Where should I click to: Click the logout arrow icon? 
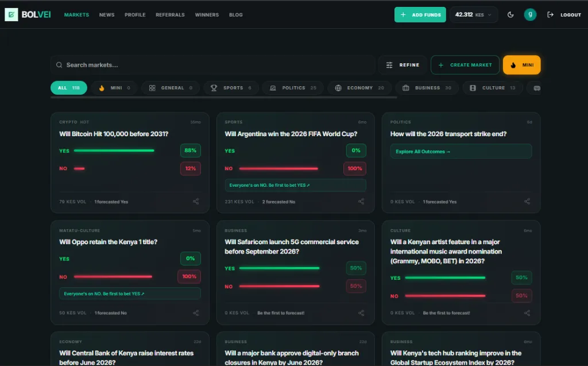[x=550, y=14]
